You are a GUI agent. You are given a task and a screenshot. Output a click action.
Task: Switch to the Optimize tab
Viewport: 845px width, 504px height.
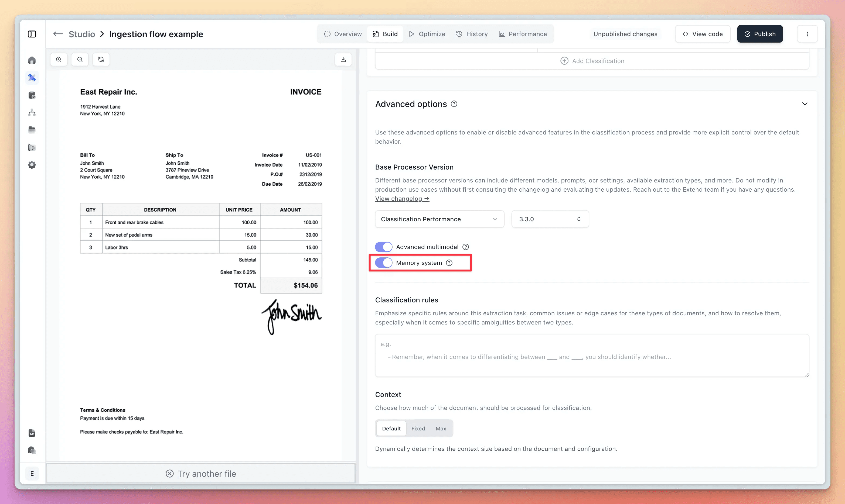pos(427,34)
